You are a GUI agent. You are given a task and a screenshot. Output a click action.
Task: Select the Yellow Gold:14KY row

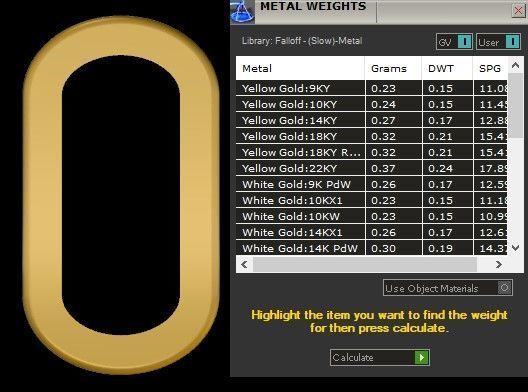[371, 120]
